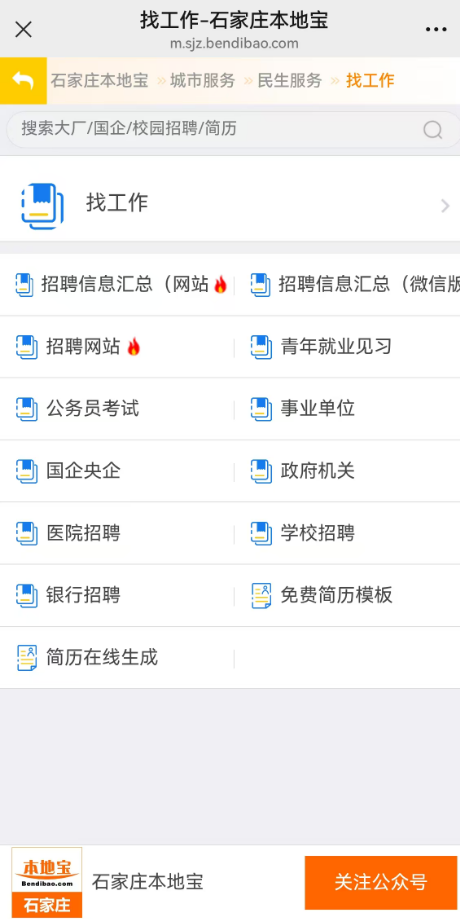Expand 找工作 section with right chevron
Viewport: 460px width, 919px height.
pos(445,206)
